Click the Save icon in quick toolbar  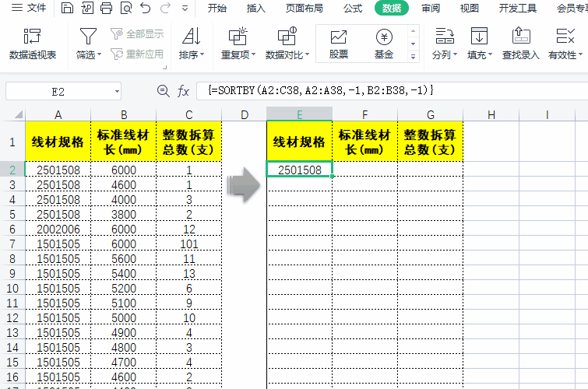(67, 8)
